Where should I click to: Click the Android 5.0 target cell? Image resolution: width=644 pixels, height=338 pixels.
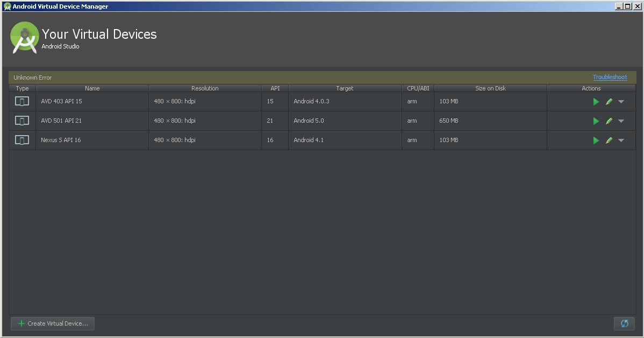point(345,121)
